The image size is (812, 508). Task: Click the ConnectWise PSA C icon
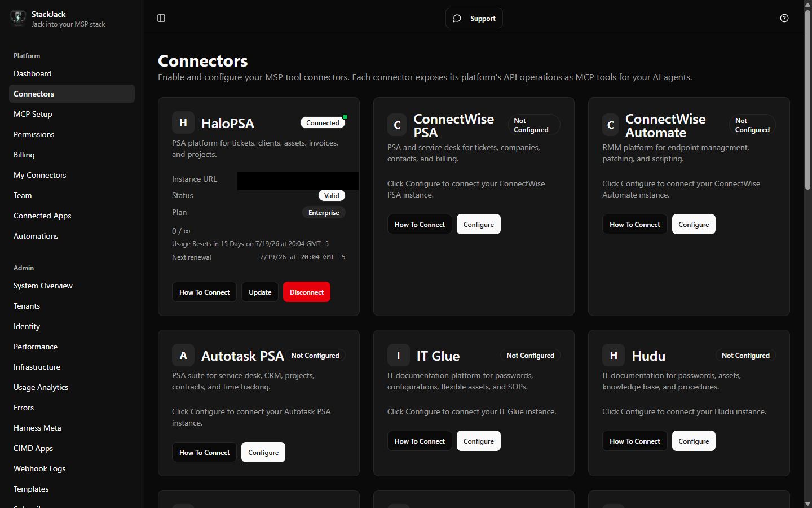point(397,125)
